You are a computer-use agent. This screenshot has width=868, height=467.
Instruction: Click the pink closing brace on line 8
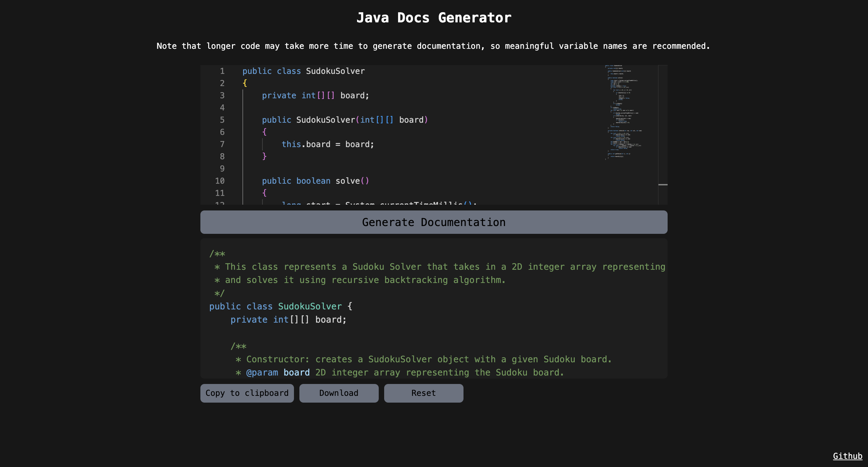point(264,157)
